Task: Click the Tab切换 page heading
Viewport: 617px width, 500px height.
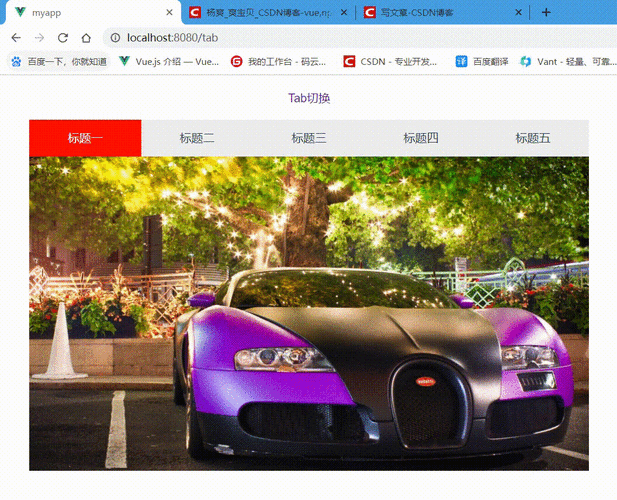Action: (x=309, y=98)
